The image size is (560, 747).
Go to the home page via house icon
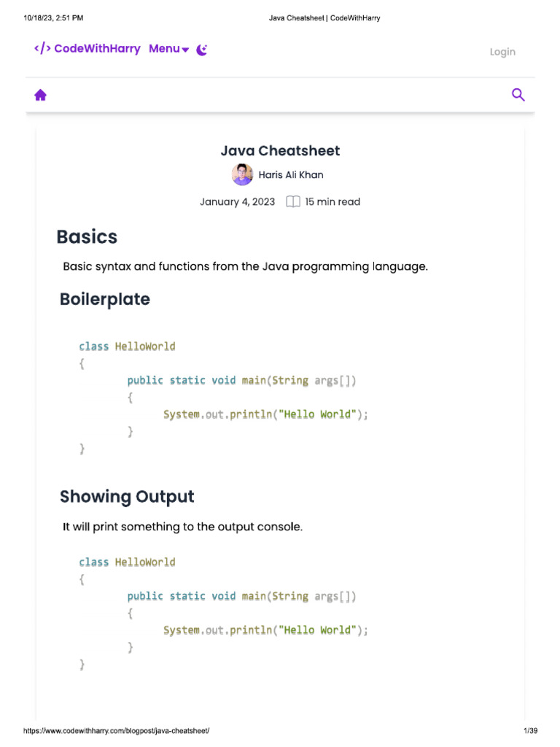click(x=41, y=95)
